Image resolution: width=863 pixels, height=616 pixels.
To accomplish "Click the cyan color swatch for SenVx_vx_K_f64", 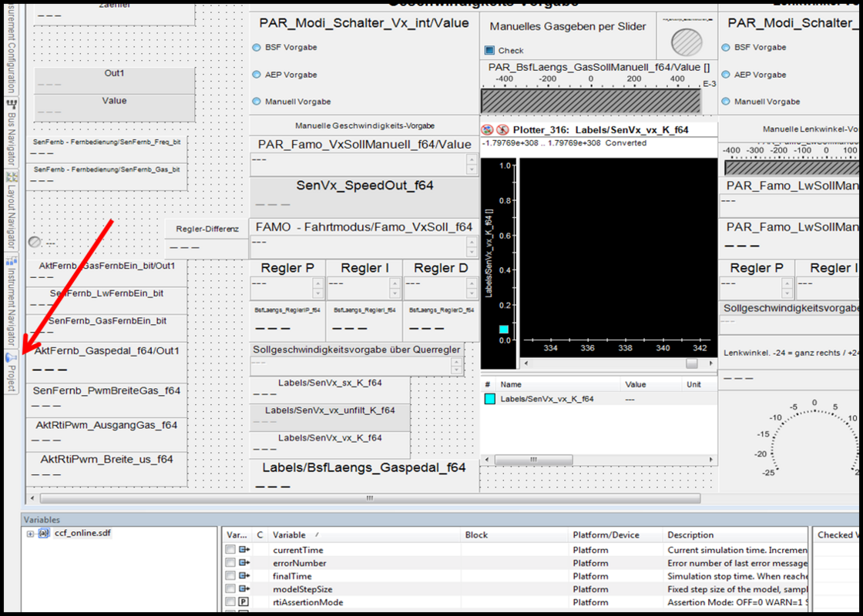I will click(x=489, y=399).
